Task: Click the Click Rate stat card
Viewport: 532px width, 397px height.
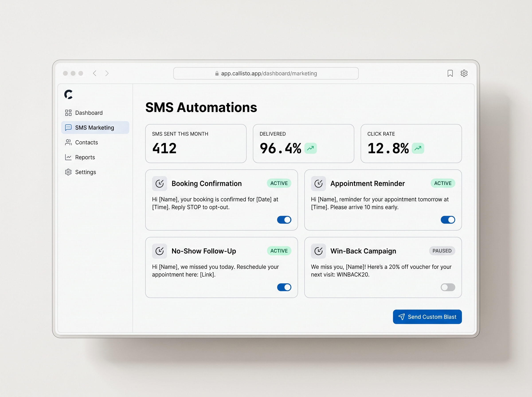Action: pos(411,144)
